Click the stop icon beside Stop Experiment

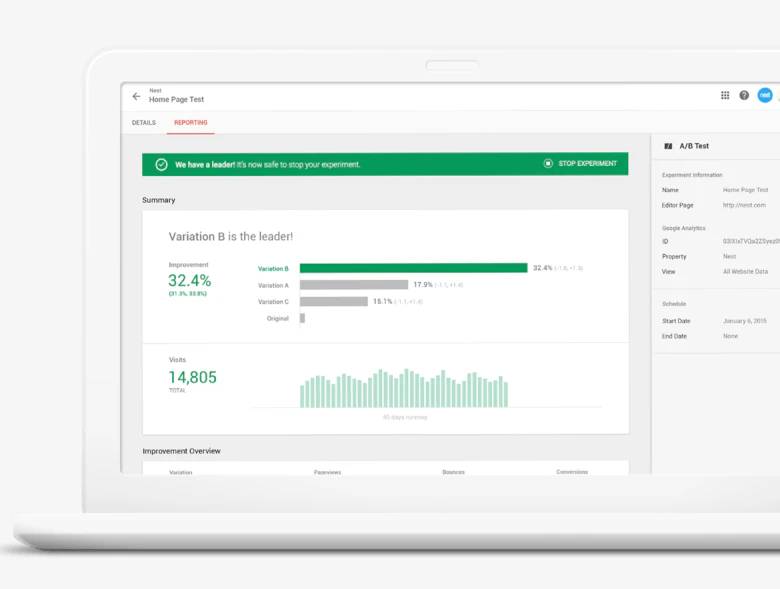click(x=548, y=164)
